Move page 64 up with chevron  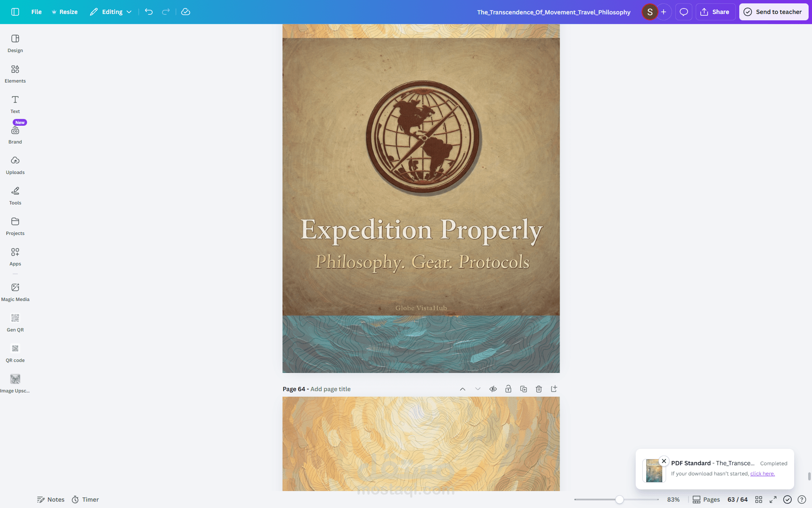tap(463, 389)
